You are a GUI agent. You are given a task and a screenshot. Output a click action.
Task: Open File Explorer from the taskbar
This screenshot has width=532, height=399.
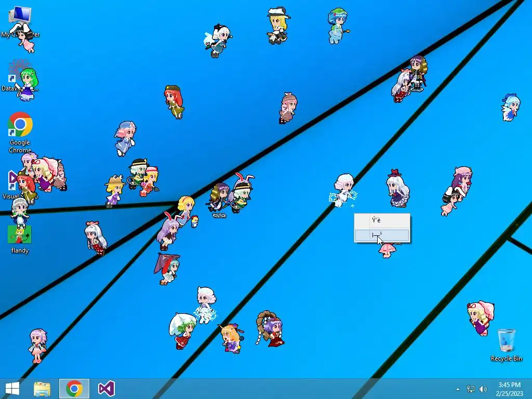click(42, 389)
